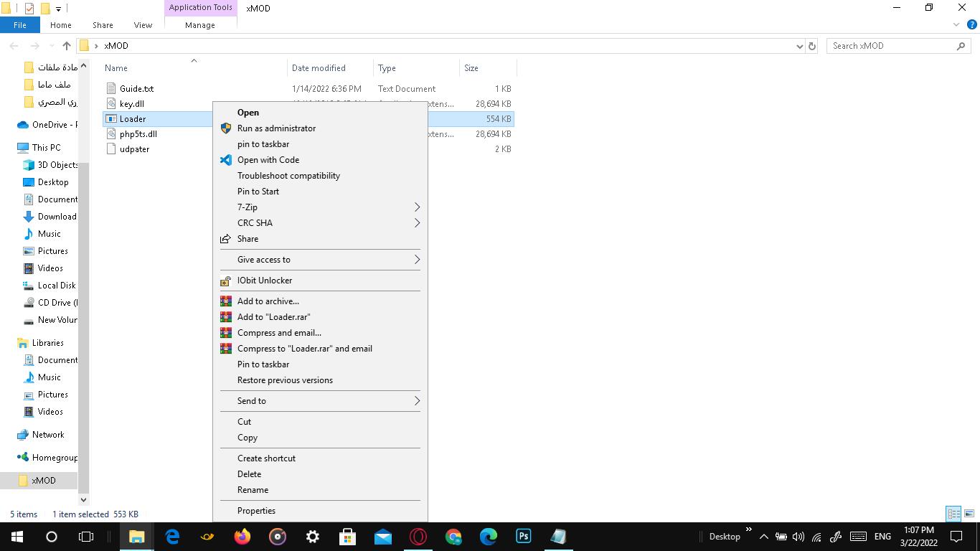Viewport: 980px width, 551px height.
Task: Click the Share icon in context menu
Action: pos(226,239)
